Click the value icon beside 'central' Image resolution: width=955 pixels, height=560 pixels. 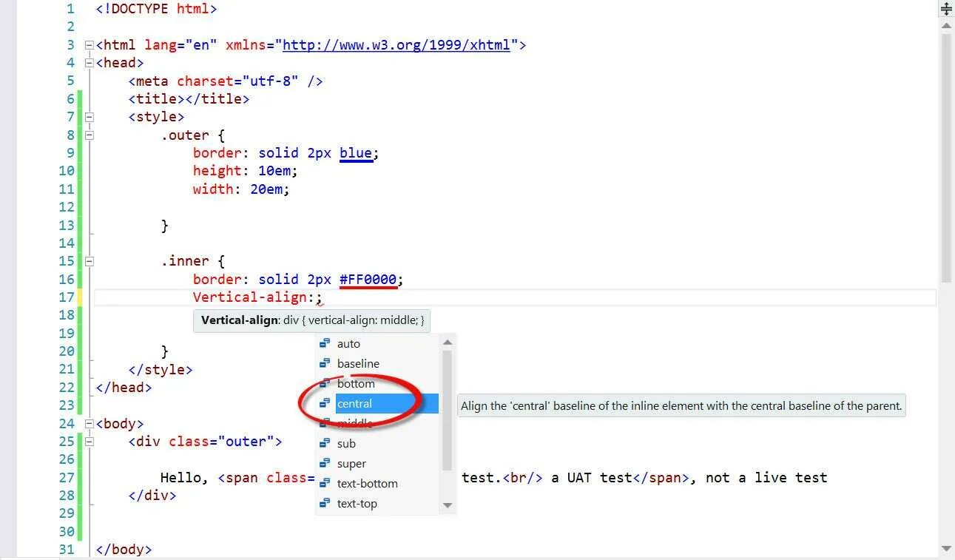(x=325, y=403)
